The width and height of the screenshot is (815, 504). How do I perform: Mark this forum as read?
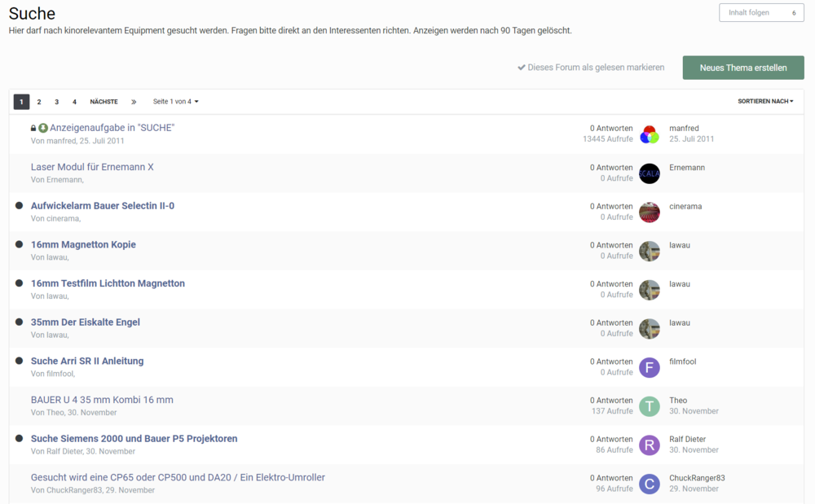click(x=591, y=68)
